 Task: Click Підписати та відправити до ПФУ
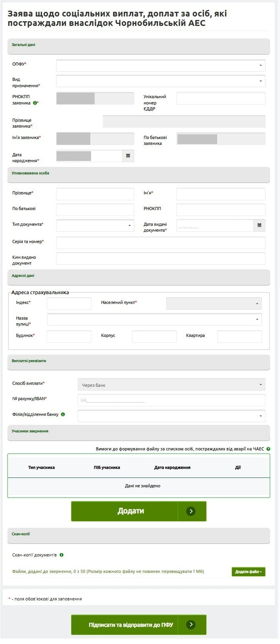click(x=131, y=624)
